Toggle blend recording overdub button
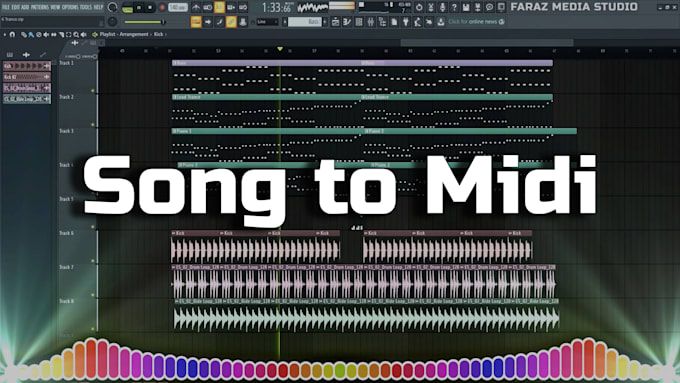 (x=231, y=7)
